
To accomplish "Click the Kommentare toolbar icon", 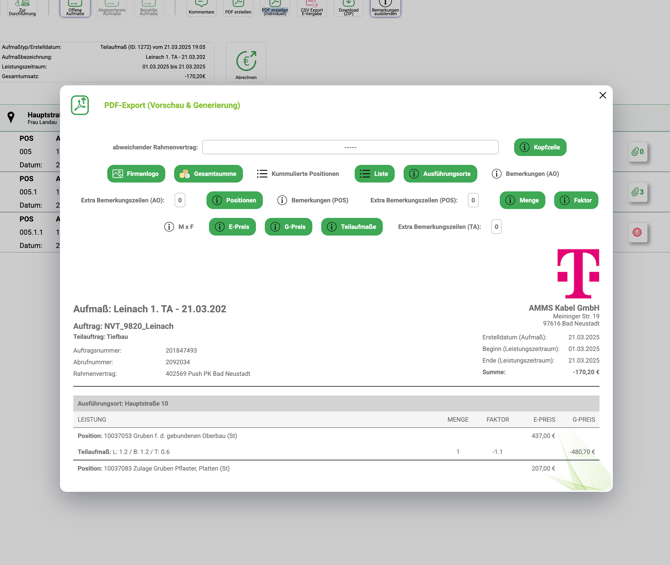I will tap(201, 7).
